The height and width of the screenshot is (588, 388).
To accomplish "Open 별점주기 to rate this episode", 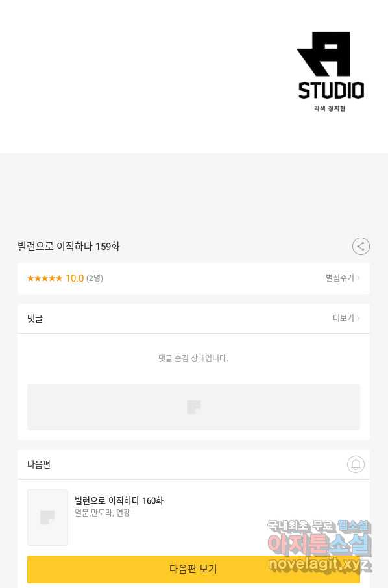I will pyautogui.click(x=339, y=278).
